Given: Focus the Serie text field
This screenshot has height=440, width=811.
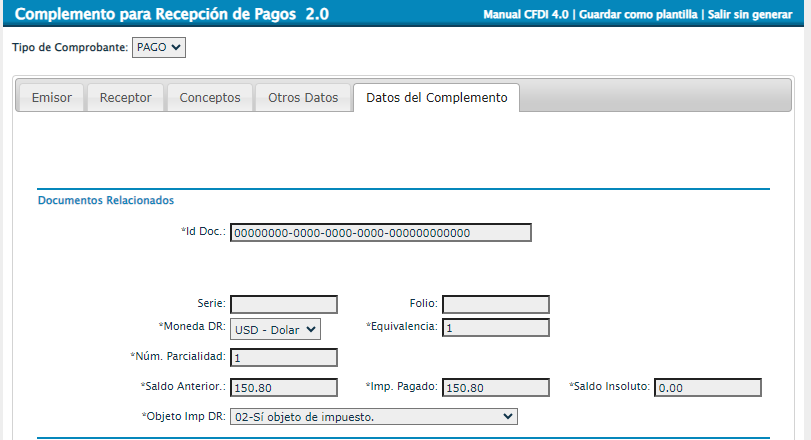Looking at the screenshot, I should point(284,304).
